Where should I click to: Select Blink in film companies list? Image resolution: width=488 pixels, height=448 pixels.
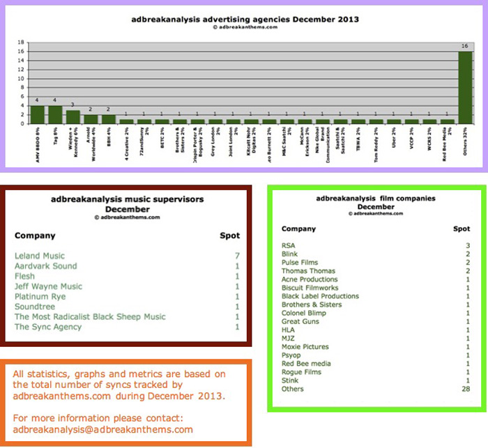coord(289,254)
